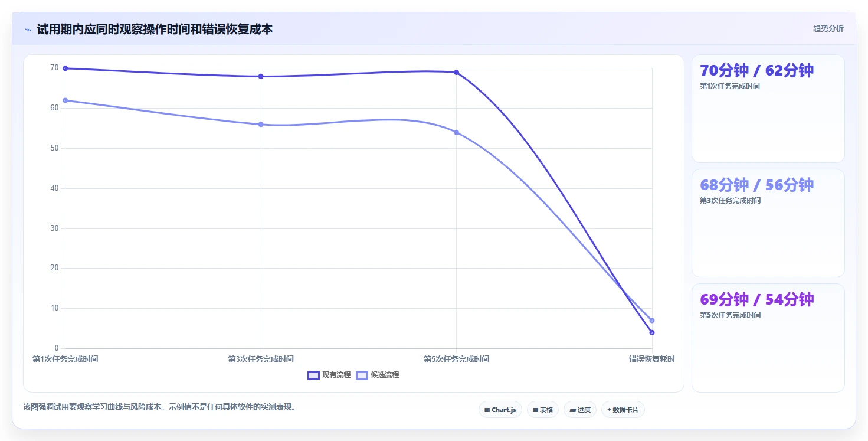Click the 趋势分析 label in the header
The image size is (868, 441).
(828, 28)
